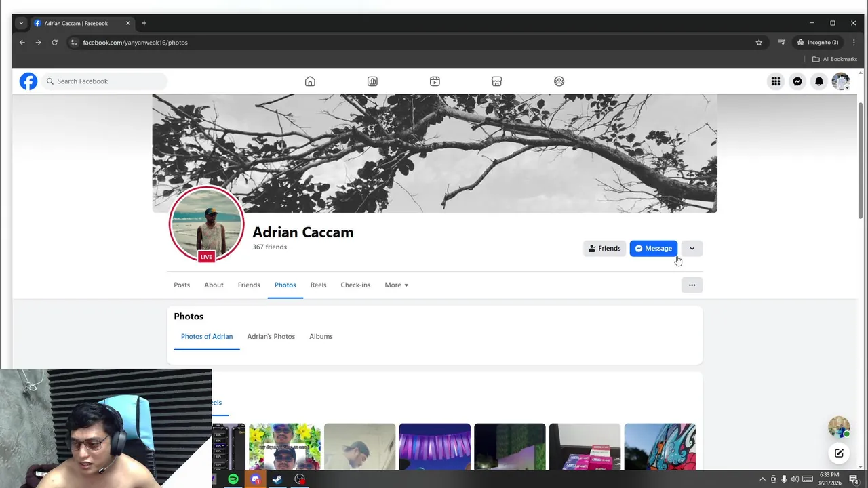Image resolution: width=868 pixels, height=488 pixels.
Task: Open the Messenger icon in the top bar
Action: click(x=797, y=81)
